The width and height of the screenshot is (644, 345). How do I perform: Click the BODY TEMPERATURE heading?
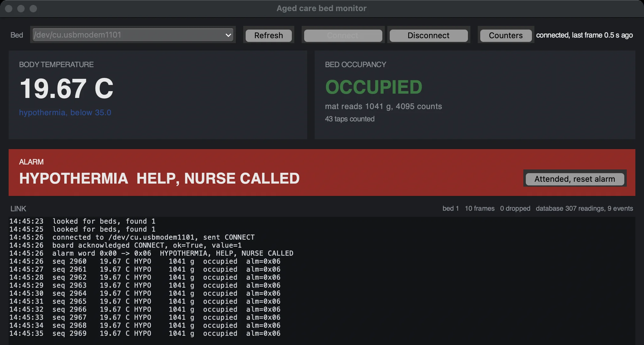click(x=56, y=64)
